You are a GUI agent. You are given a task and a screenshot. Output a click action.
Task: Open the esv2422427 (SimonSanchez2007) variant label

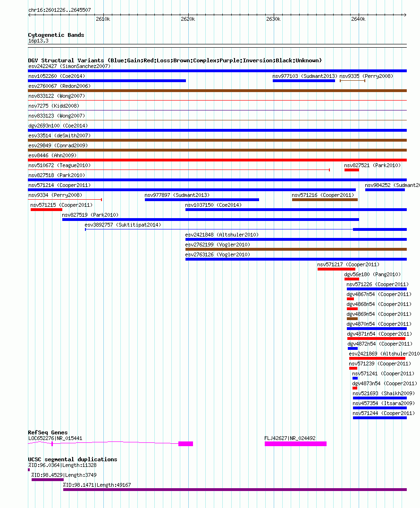pyautogui.click(x=69, y=66)
